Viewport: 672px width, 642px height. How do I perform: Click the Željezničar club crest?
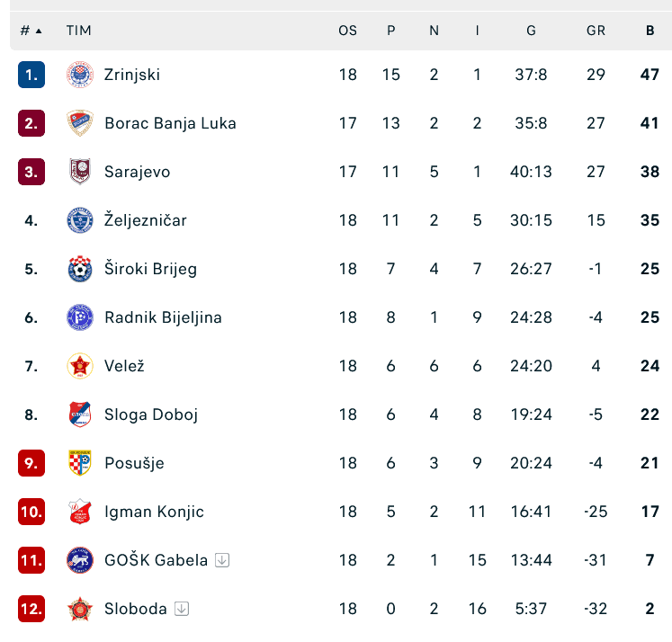(x=80, y=220)
